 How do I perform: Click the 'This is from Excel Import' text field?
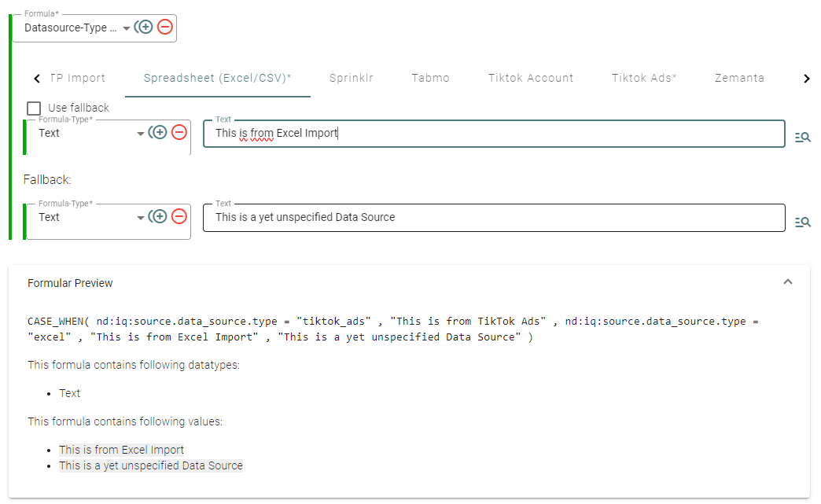[494, 134]
